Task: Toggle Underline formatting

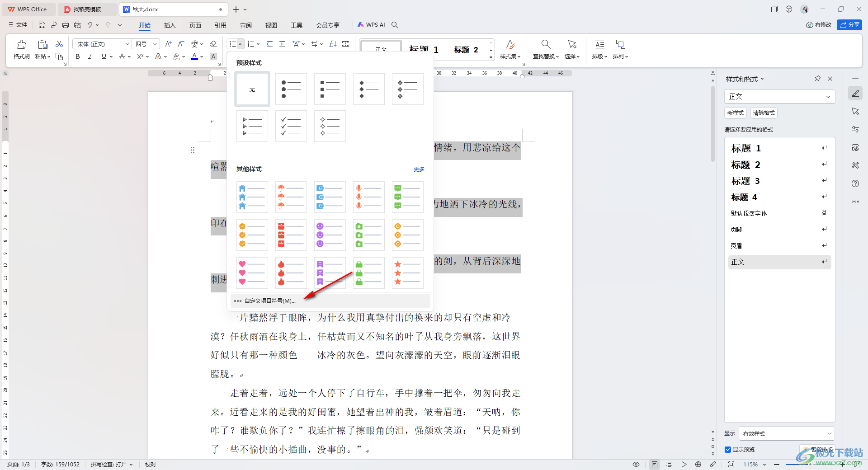Action: click(104, 56)
